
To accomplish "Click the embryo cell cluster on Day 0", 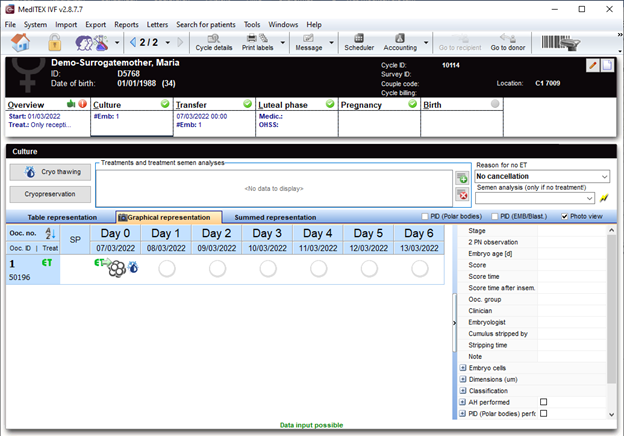I will 117,269.
